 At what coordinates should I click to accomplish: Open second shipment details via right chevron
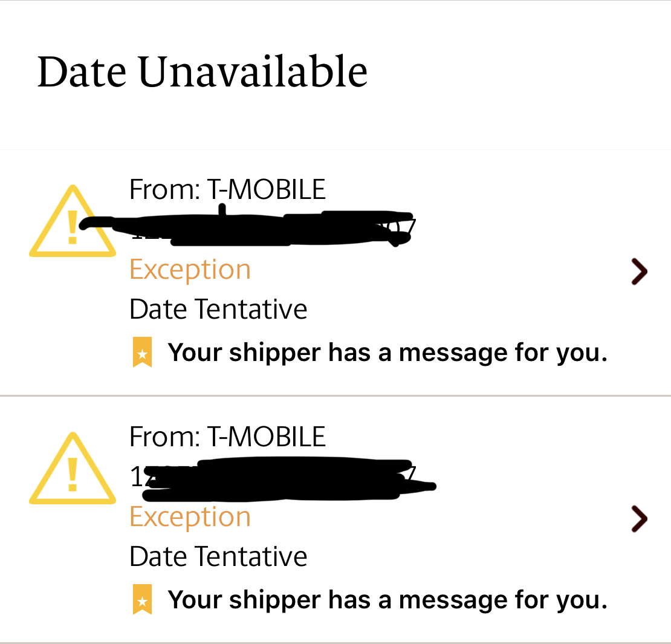point(639,519)
